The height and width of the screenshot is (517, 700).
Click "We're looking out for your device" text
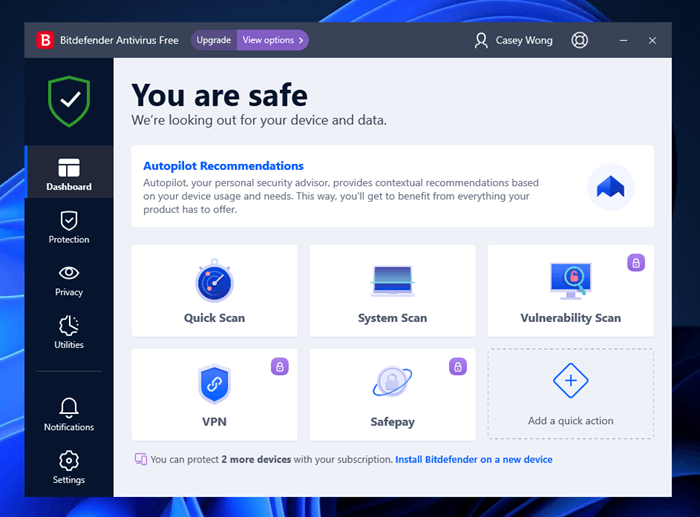point(259,120)
